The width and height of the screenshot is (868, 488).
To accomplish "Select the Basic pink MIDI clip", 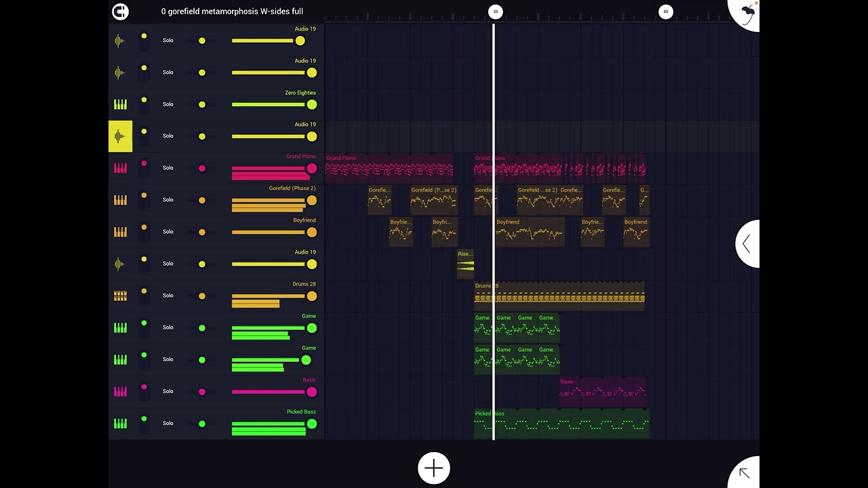I will pos(602,391).
